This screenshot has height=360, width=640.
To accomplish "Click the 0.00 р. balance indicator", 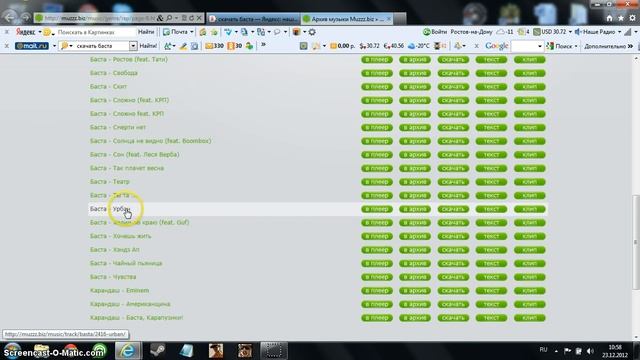I will [x=342, y=46].
